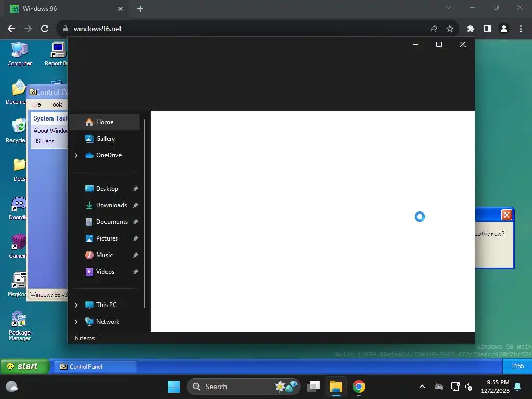Click the Doordis desktop shortcut
The height and width of the screenshot is (399, 532).
pyautogui.click(x=18, y=208)
